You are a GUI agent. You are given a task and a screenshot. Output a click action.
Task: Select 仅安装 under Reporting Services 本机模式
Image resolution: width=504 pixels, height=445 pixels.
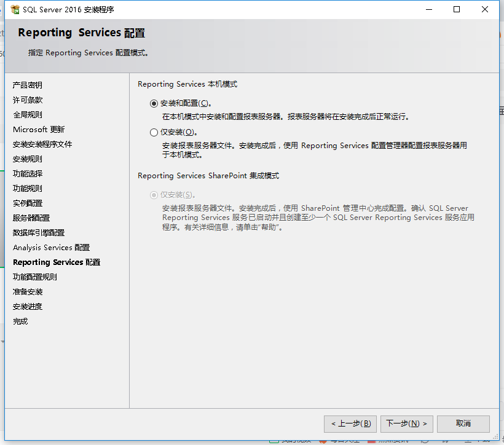click(x=154, y=132)
